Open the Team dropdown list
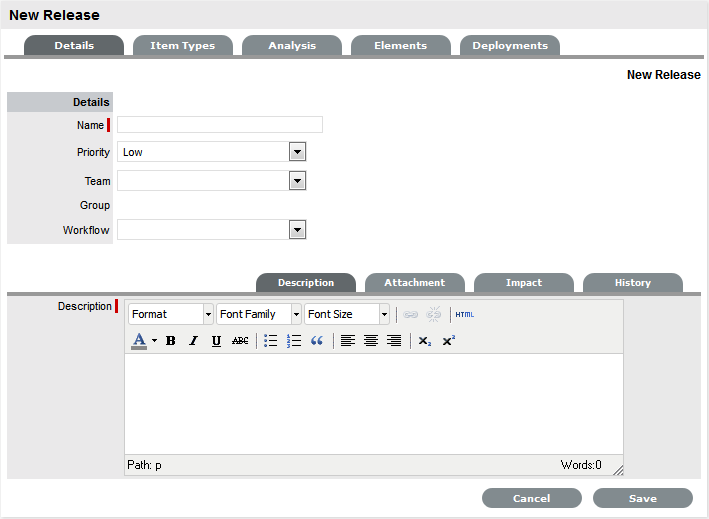The height and width of the screenshot is (519, 709). click(x=297, y=181)
